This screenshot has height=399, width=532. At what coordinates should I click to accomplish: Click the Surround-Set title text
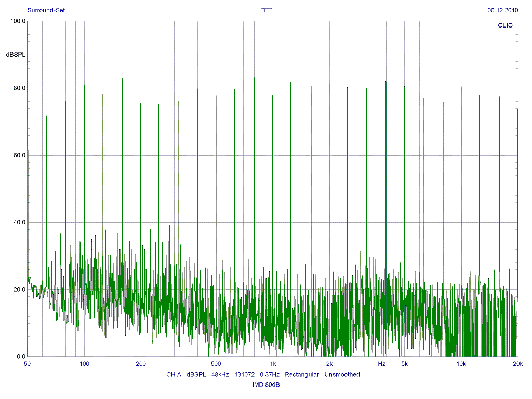pos(46,10)
